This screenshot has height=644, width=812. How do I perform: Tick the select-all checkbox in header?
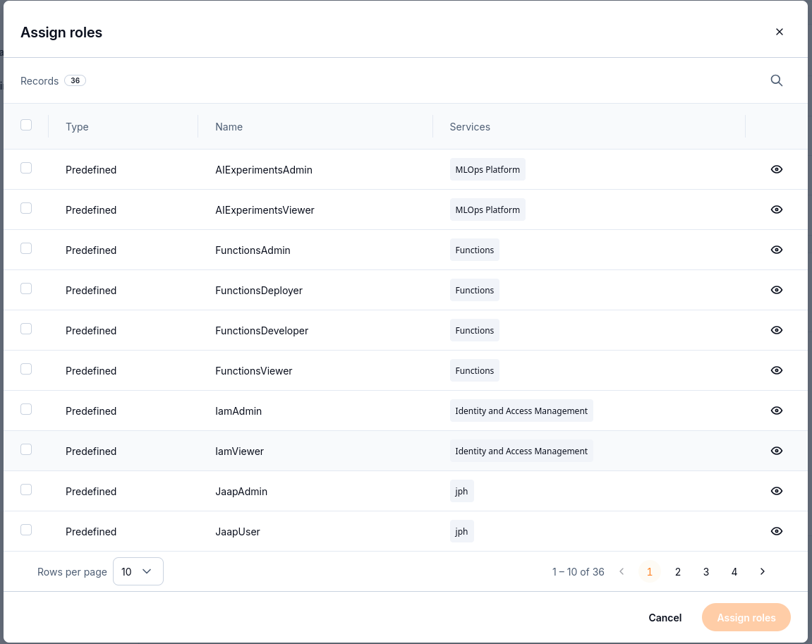pos(26,125)
